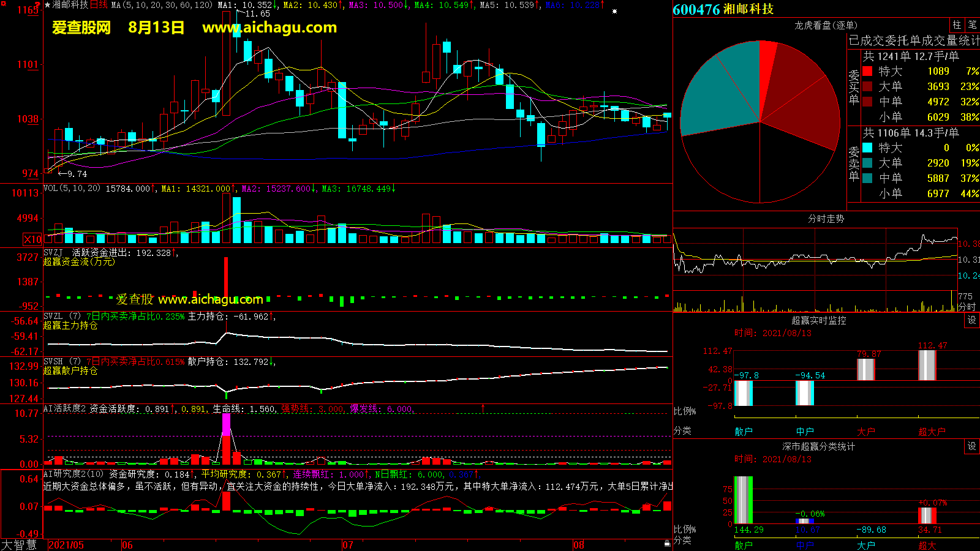
Task: Click the white star marker near top right of chart
Action: [x=614, y=11]
